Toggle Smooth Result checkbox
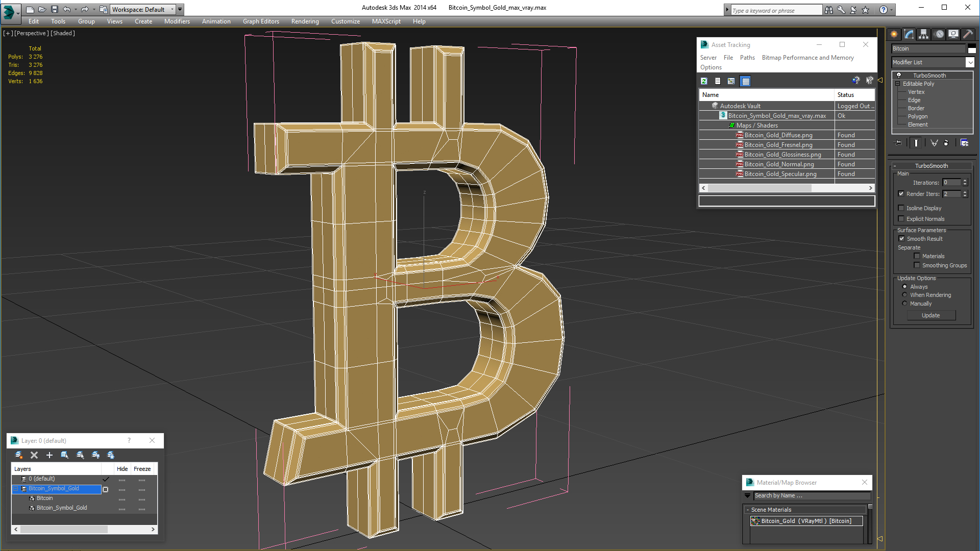The image size is (980, 551). pos(901,239)
